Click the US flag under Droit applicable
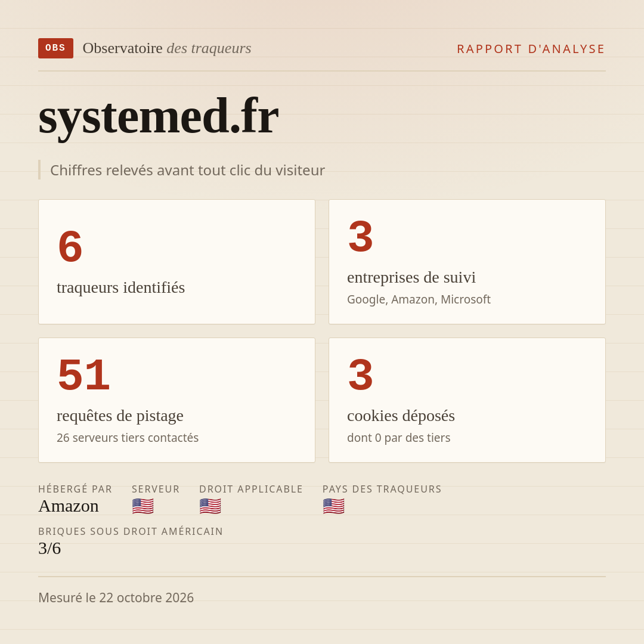Image resolution: width=644 pixels, height=644 pixels. (210, 506)
